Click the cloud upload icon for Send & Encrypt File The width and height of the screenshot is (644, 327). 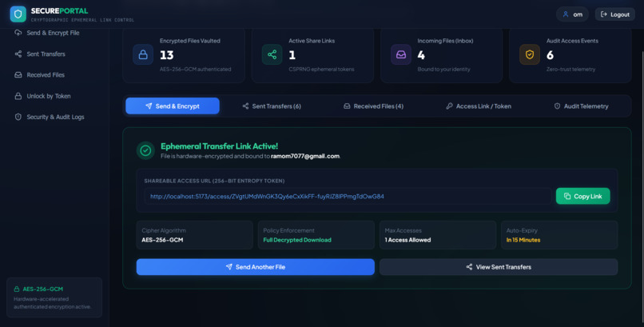18,33
